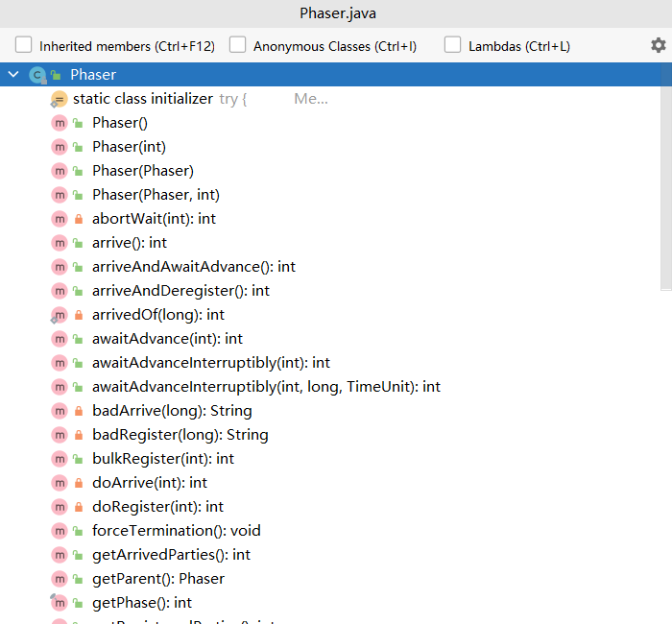The image size is (672, 624).
Task: Click the method icon of Phaser(Phaser)
Action: (x=60, y=171)
